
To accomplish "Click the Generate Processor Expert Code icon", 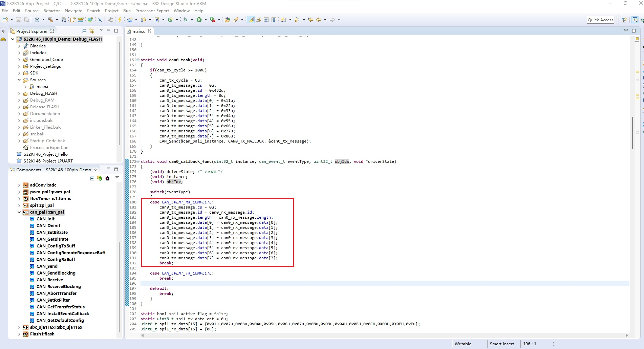I will (100, 178).
